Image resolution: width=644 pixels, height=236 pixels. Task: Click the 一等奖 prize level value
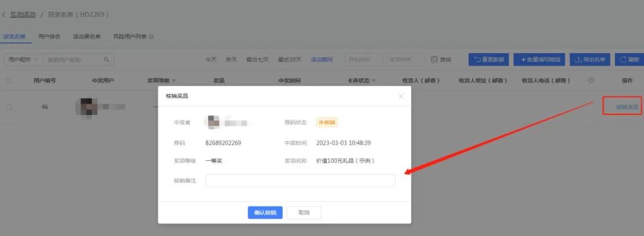tap(213, 161)
